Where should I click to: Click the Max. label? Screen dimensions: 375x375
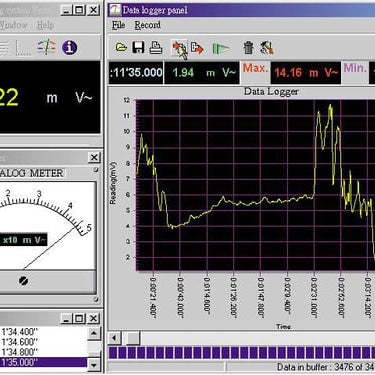(255, 68)
